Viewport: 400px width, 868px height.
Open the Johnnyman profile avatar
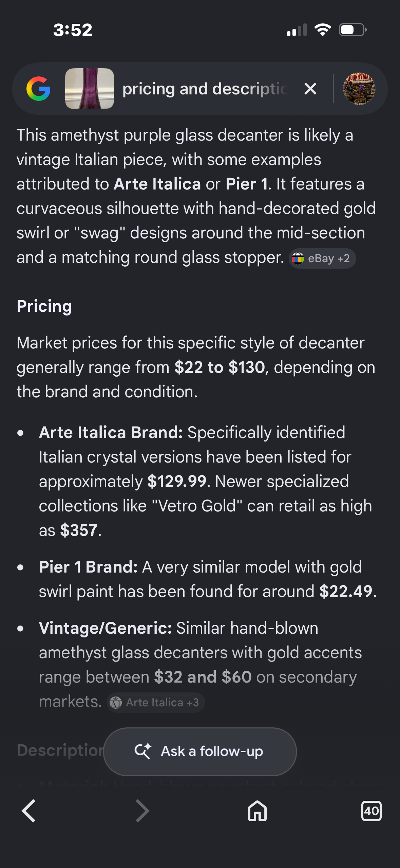coord(359,89)
